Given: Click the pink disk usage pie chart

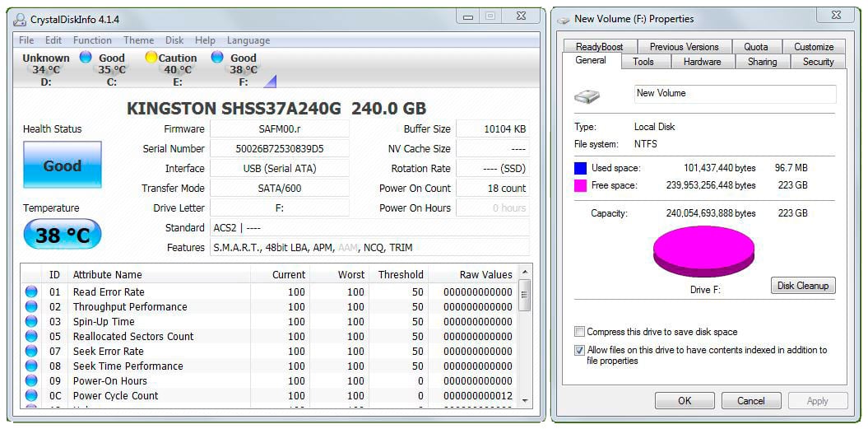Looking at the screenshot, I should 703,250.
